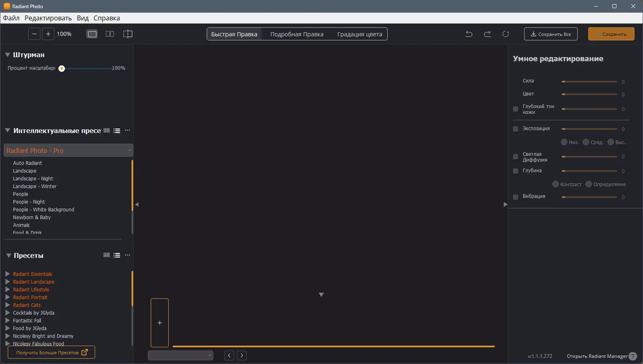Screen dimensions: 643x364
Task: Open Пресеты more options menu
Action: point(127,255)
